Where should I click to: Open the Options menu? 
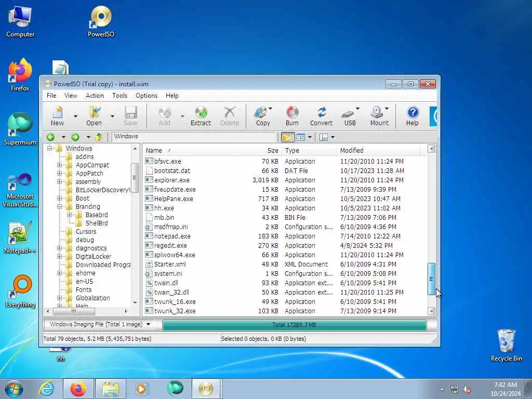coord(147,96)
